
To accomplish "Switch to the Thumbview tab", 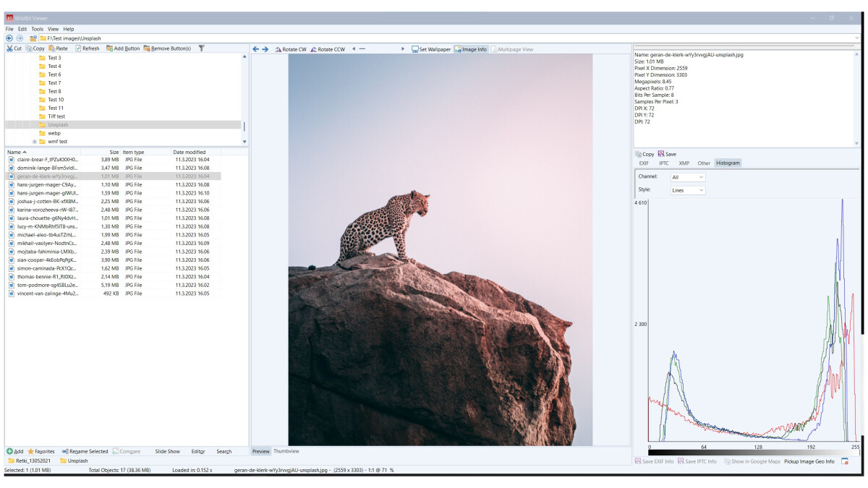I will [286, 451].
